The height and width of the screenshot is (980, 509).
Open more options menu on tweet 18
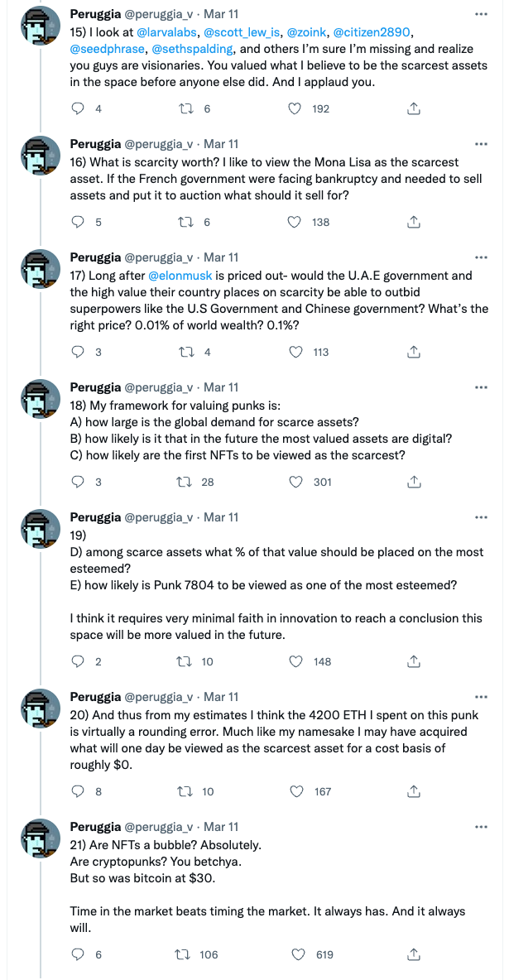coord(480,387)
